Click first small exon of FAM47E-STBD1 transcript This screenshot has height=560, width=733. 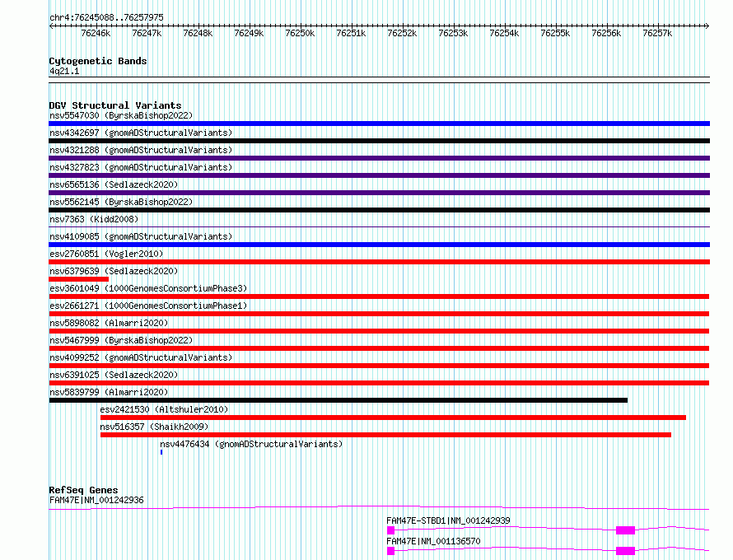(391, 530)
